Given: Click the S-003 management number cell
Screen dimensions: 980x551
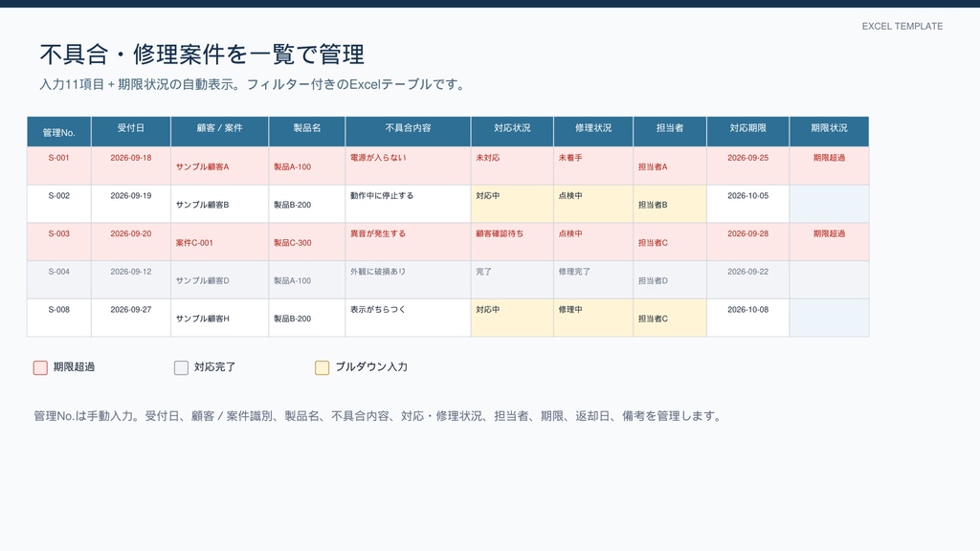Looking at the screenshot, I should tap(58, 242).
